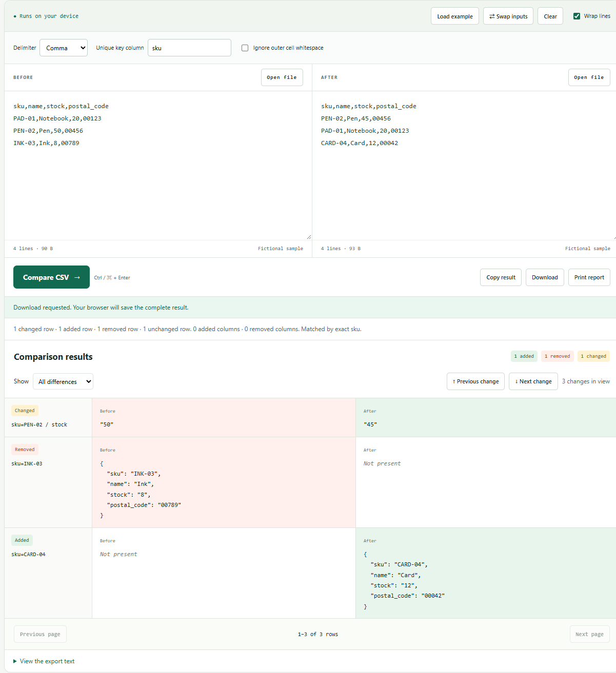Copy the comparison result

point(501,277)
